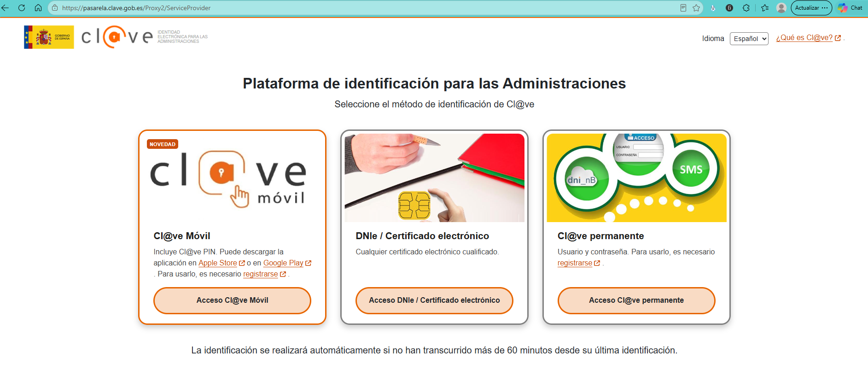This screenshot has width=868, height=382.
Task: Follow the registrarse link in Cl@ve permanente card
Action: click(575, 263)
